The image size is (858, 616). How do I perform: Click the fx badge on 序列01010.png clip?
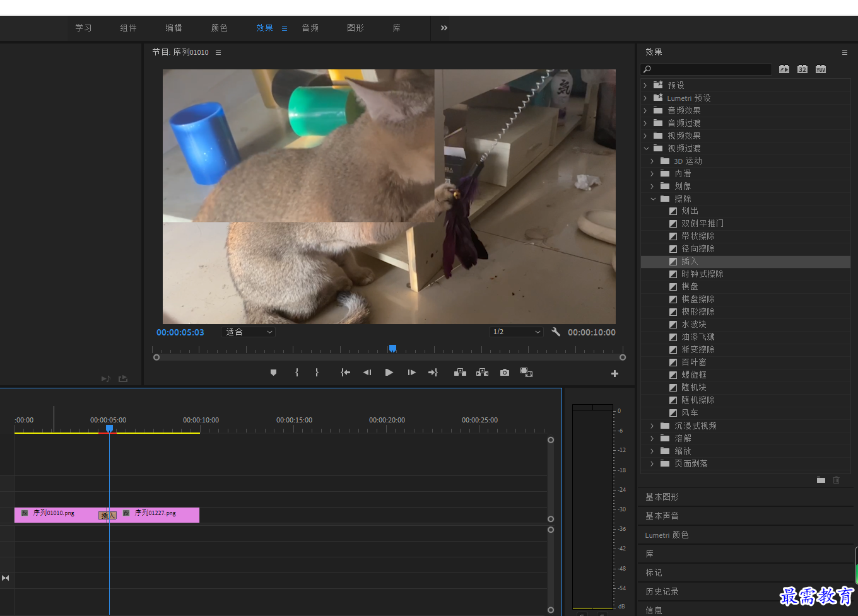tap(25, 513)
